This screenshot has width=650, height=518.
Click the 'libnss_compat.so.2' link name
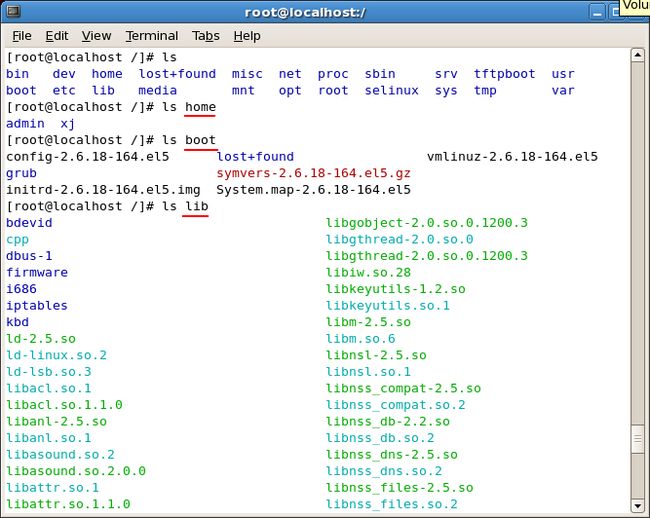tap(395, 406)
